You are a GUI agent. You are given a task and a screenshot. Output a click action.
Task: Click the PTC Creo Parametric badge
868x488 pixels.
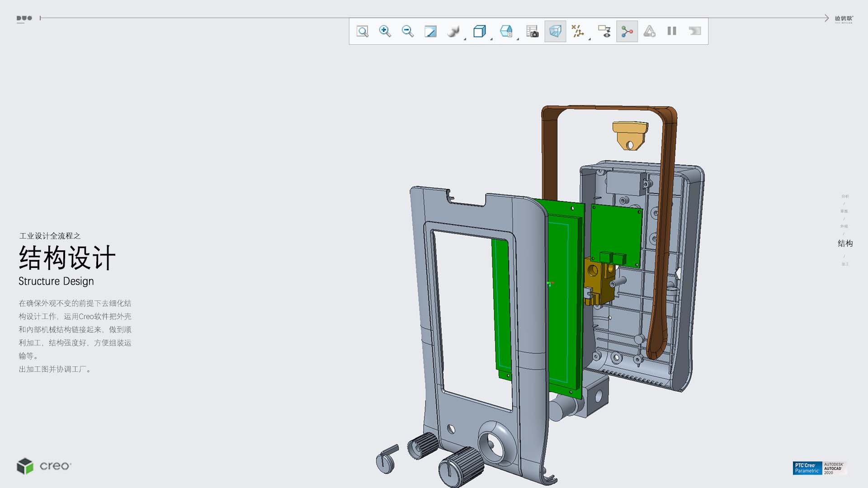[x=807, y=468]
